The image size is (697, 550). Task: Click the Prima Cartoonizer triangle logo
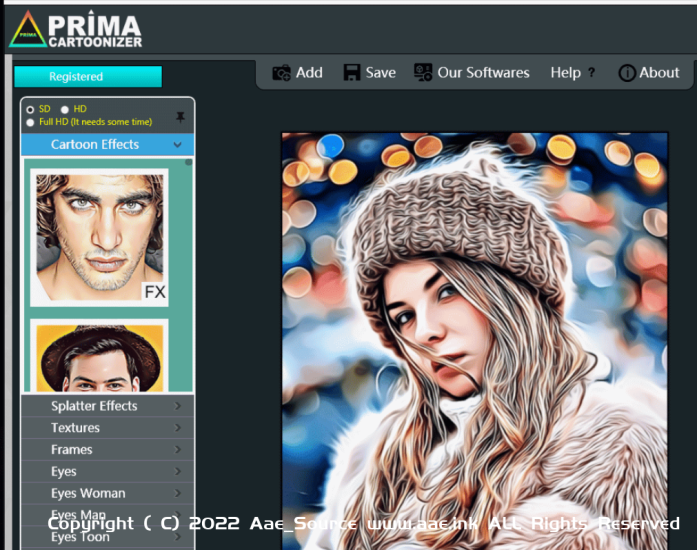[x=28, y=30]
